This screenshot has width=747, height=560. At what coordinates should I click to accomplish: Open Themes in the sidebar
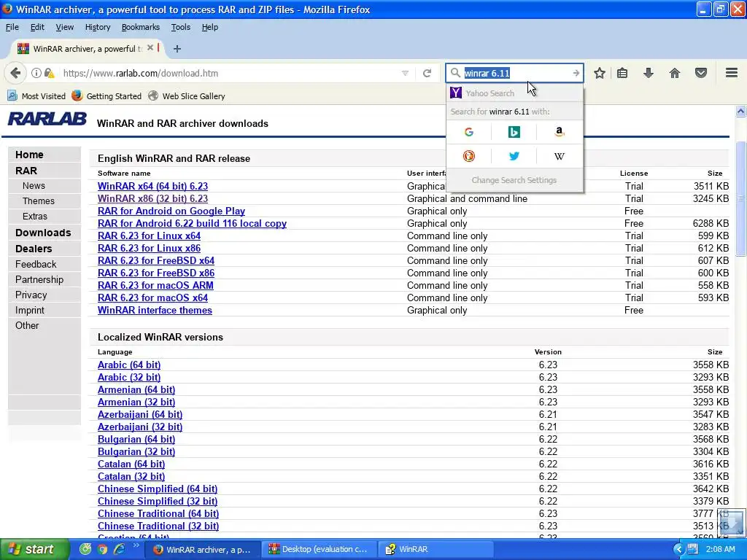coord(38,201)
